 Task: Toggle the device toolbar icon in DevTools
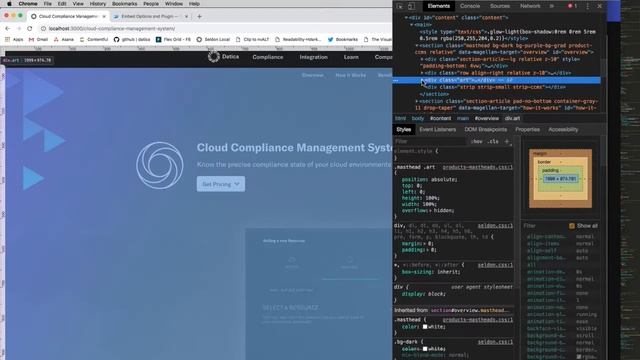[x=411, y=6]
